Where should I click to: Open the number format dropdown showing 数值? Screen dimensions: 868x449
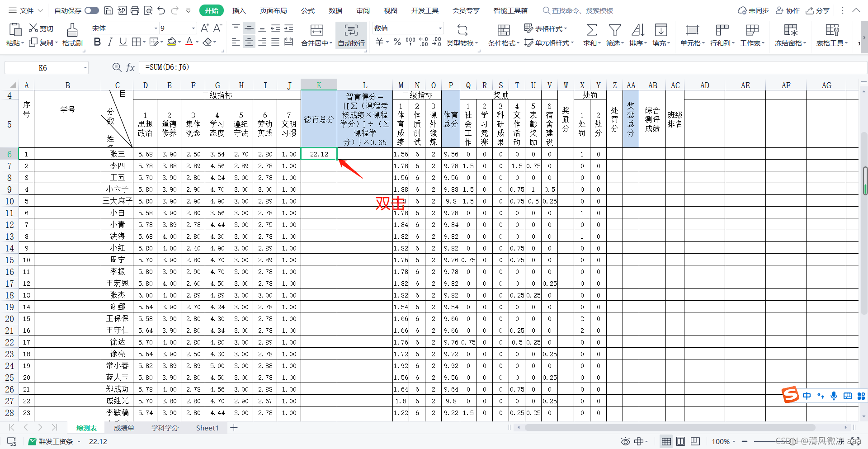point(440,28)
